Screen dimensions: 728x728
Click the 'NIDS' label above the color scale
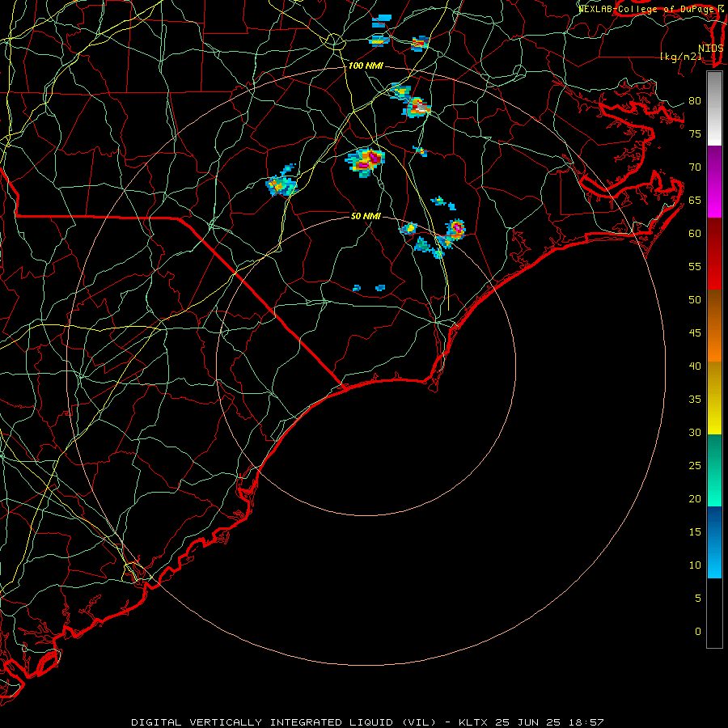click(710, 49)
